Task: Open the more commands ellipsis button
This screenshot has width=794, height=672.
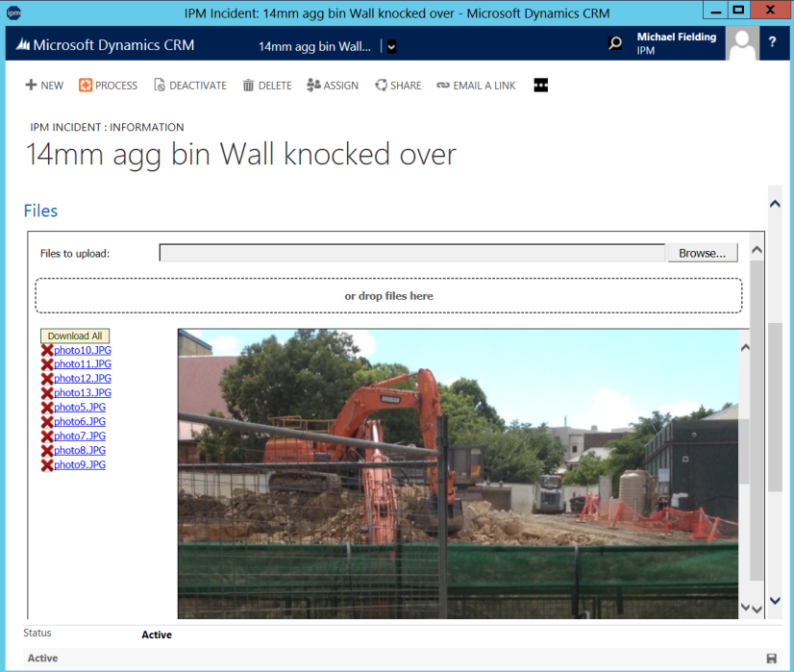Action: coord(540,86)
